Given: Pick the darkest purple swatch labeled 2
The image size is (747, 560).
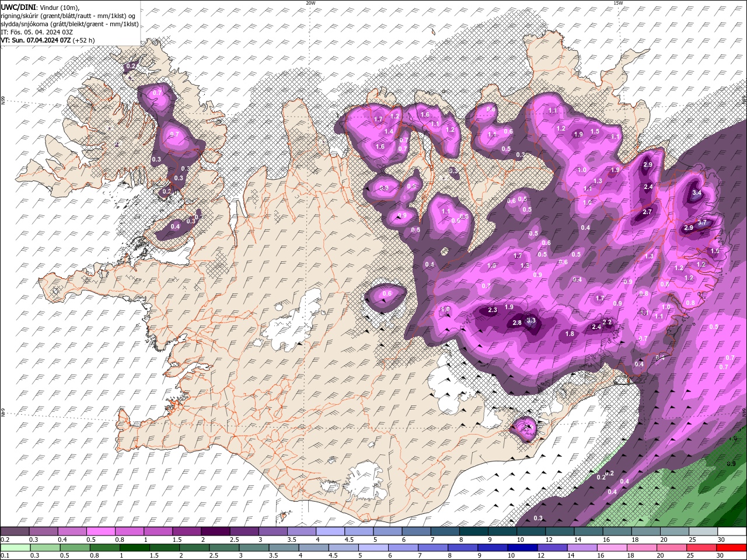Looking at the screenshot, I should pos(215,531).
